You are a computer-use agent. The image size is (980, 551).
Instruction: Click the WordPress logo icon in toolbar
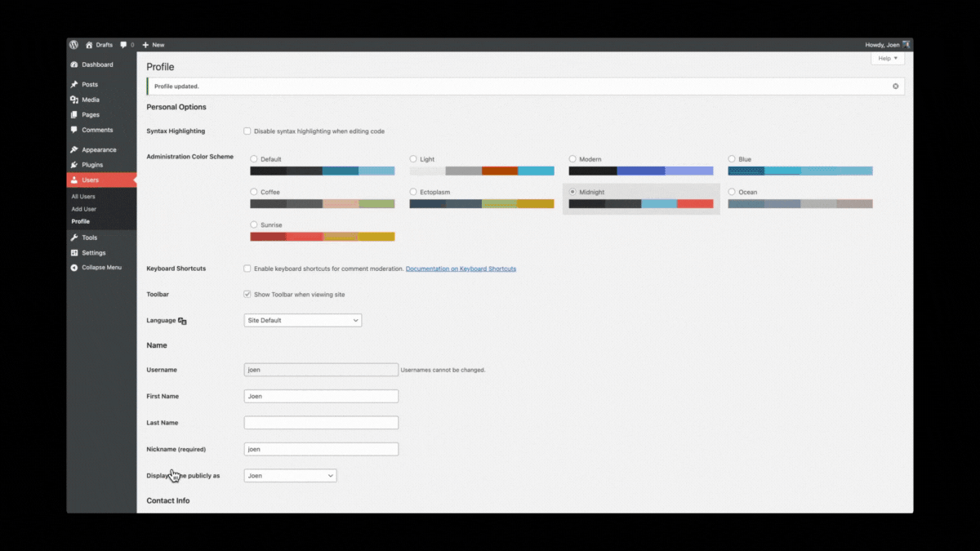click(x=73, y=45)
